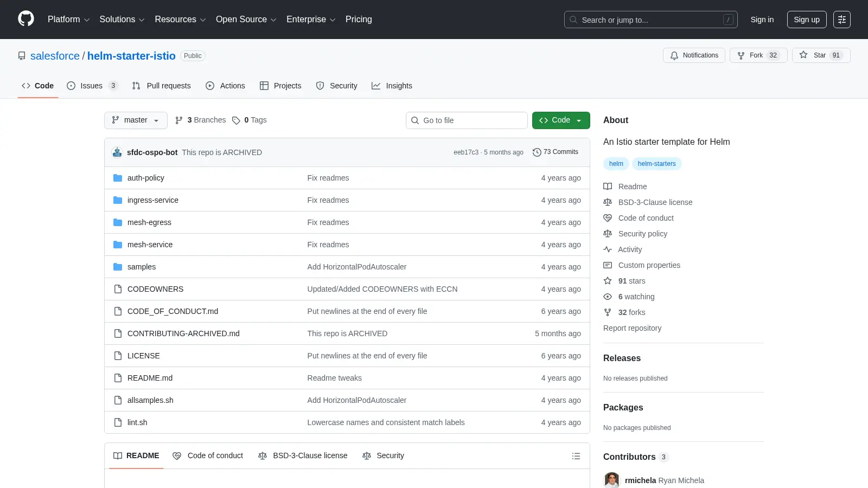868x488 pixels.
Task: Switch to the Issues tab
Action: click(x=92, y=86)
